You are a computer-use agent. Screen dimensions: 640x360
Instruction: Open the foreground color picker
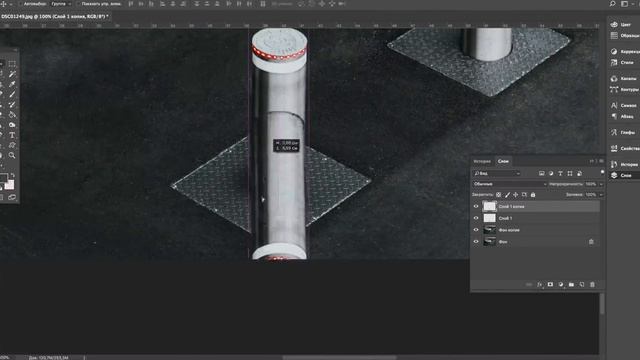[x=3, y=178]
